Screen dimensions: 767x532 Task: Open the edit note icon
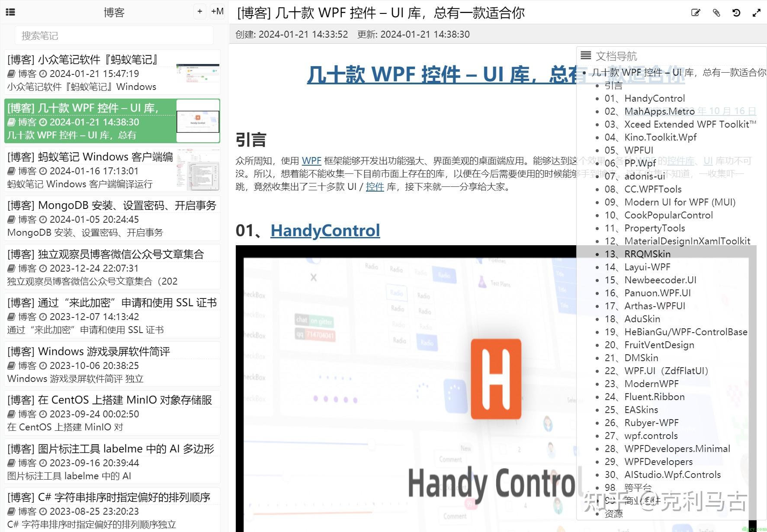(x=696, y=13)
